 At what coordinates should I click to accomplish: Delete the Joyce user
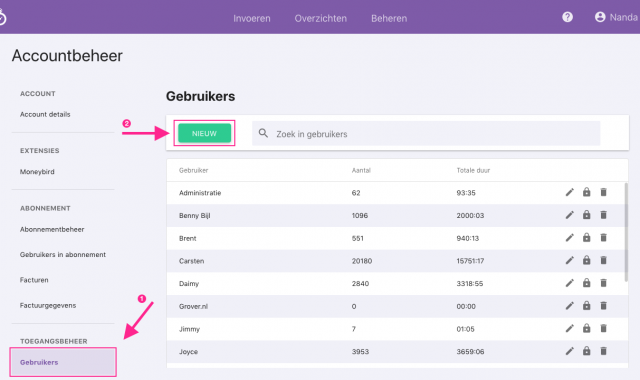click(603, 351)
